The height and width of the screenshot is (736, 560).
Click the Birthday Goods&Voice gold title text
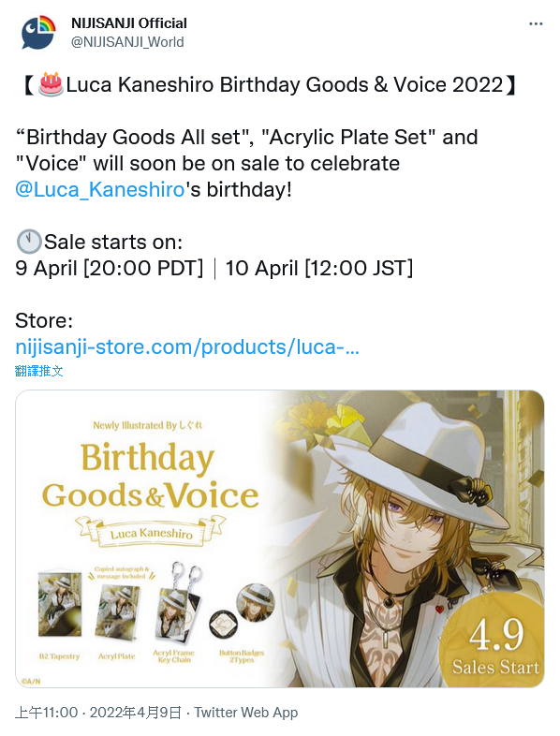point(150,476)
